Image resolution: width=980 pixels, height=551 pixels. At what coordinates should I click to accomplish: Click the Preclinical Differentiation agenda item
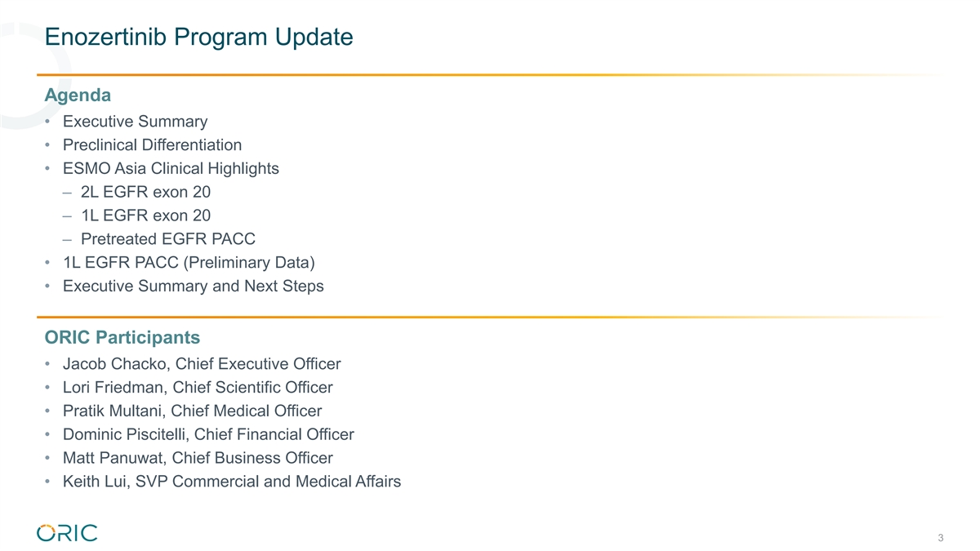[x=152, y=145]
